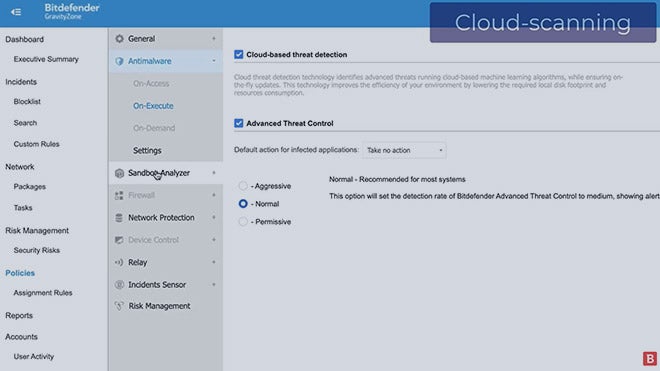Uncheck Cloud-based threat detection
Viewport: 660px width, 371px height.
pos(239,54)
